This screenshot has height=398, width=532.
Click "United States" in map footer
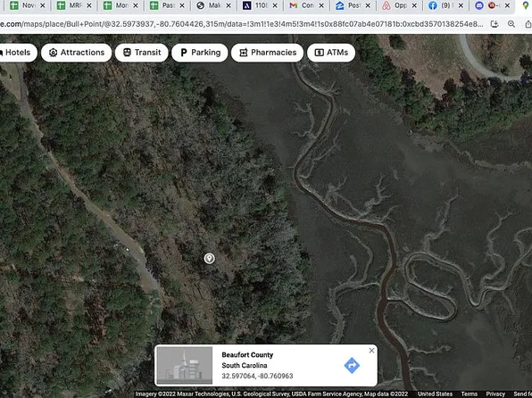[435, 394]
